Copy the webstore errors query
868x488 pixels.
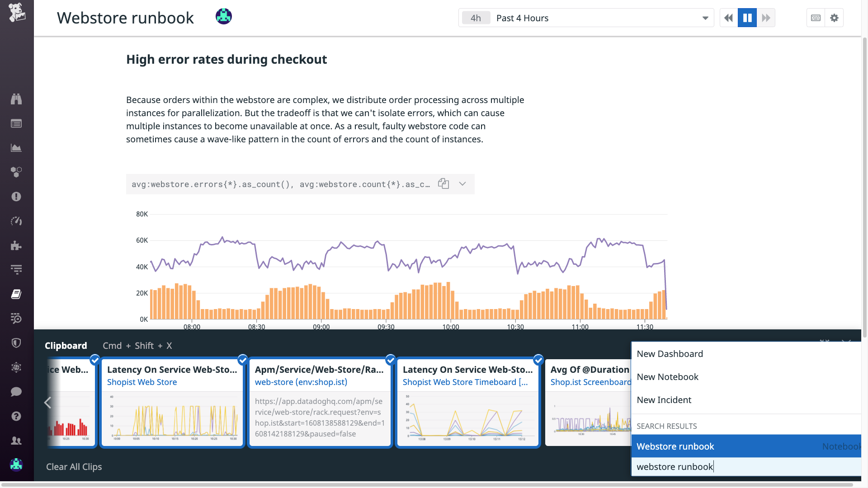tap(443, 183)
